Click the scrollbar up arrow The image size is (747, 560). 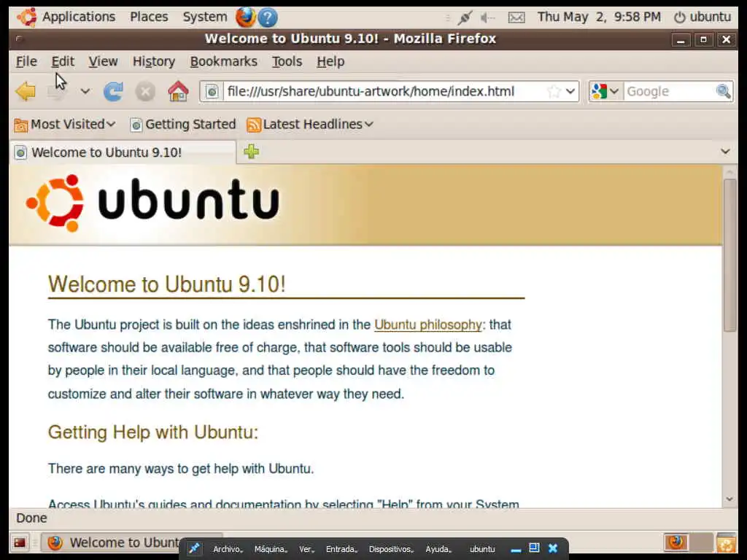(x=729, y=172)
